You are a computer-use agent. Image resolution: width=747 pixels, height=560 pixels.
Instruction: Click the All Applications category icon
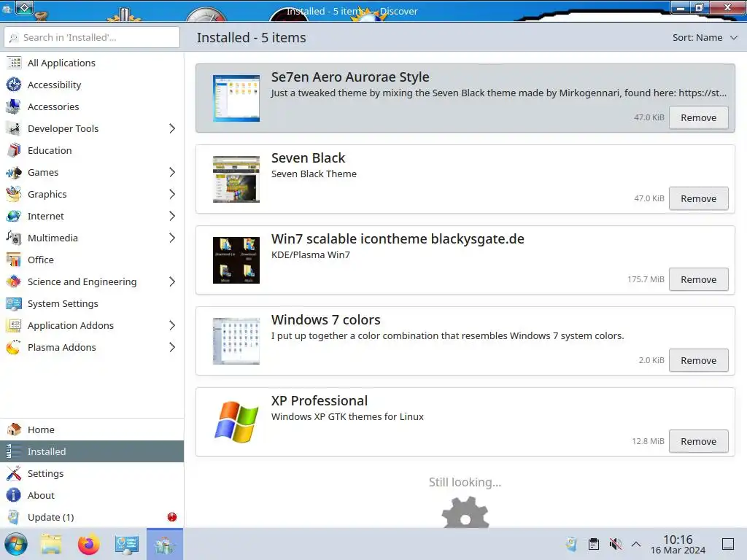click(x=14, y=63)
